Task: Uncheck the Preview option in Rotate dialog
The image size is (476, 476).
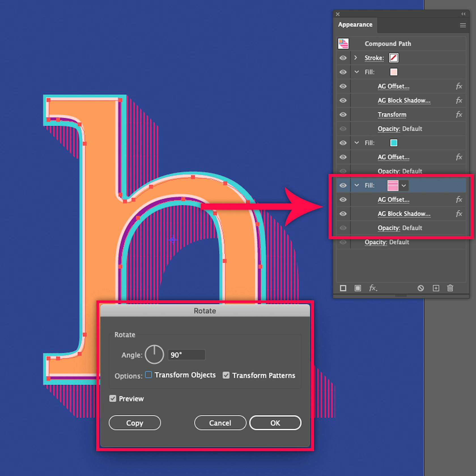Action: click(113, 398)
